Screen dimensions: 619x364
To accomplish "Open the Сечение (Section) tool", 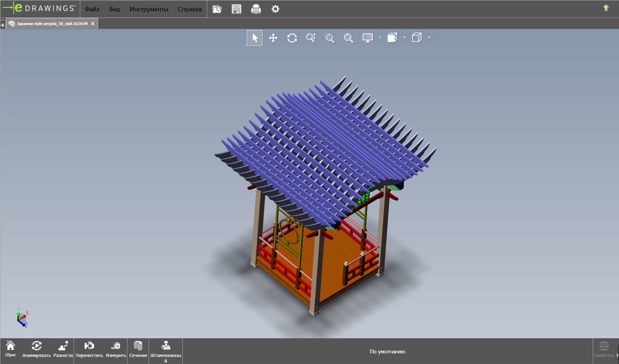I will pyautogui.click(x=138, y=350).
